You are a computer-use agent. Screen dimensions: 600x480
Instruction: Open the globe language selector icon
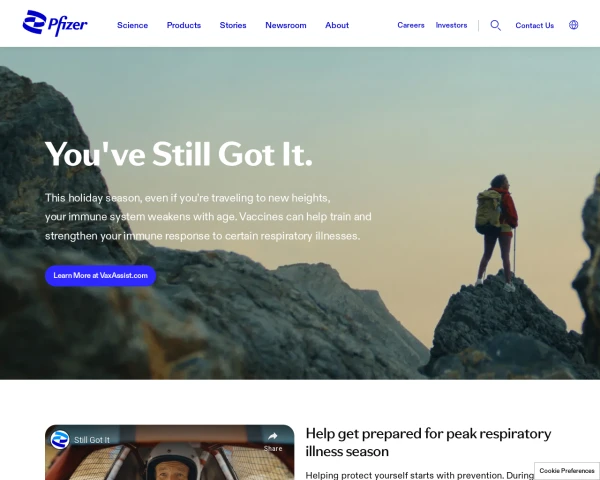click(x=573, y=25)
